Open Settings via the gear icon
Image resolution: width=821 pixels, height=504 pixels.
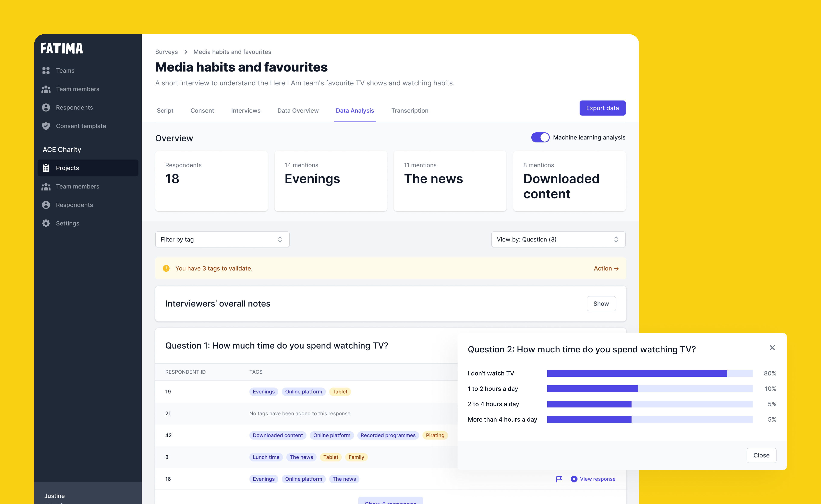pos(46,223)
